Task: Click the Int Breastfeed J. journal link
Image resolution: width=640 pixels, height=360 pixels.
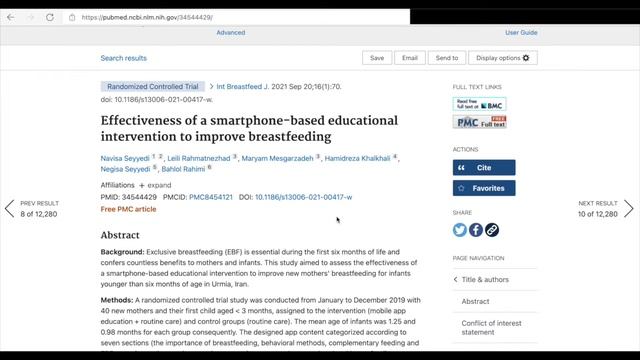Action: click(242, 87)
